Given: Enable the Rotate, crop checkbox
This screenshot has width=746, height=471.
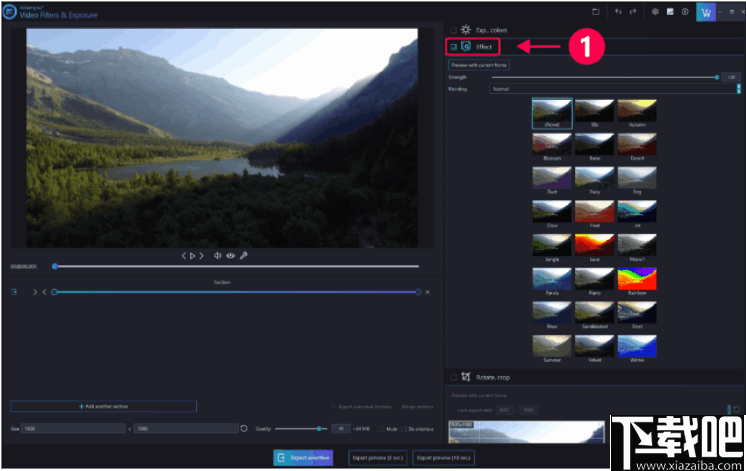Looking at the screenshot, I should point(453,377).
